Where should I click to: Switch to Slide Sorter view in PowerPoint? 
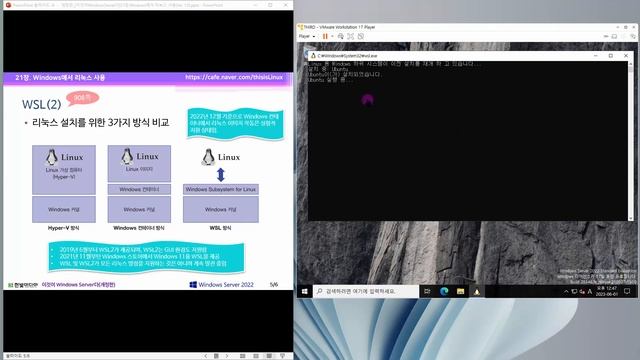(256, 356)
